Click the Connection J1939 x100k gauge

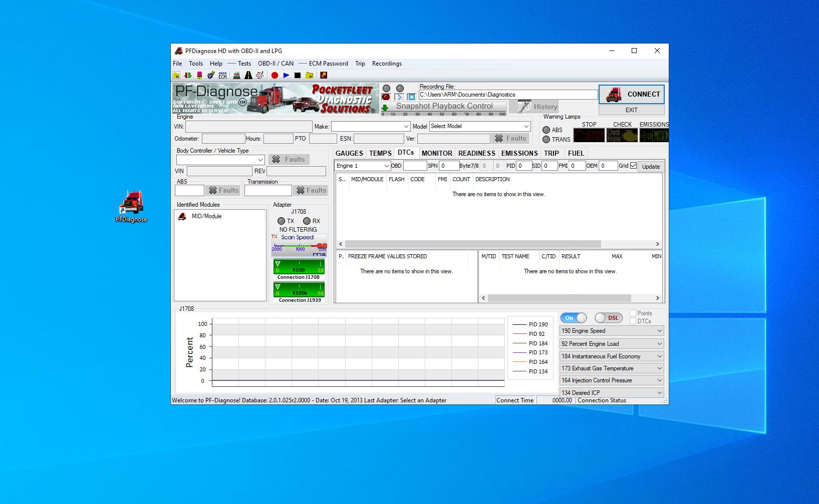point(299,290)
